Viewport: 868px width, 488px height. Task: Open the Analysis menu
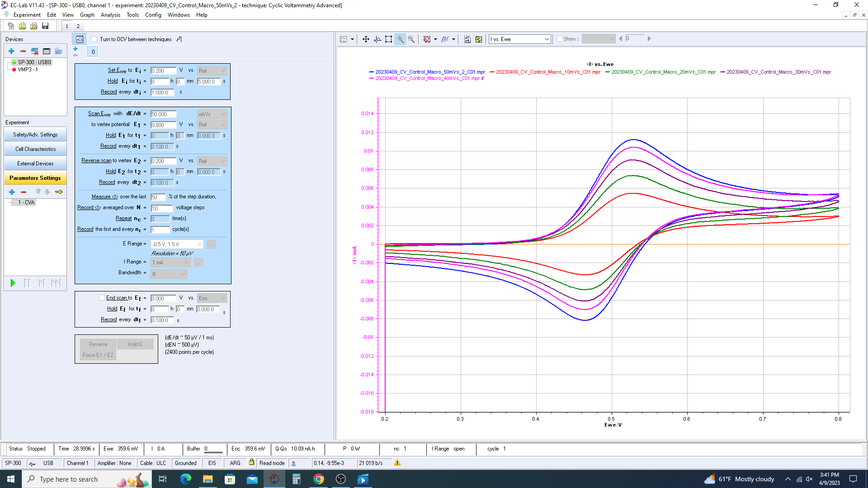pyautogui.click(x=110, y=15)
